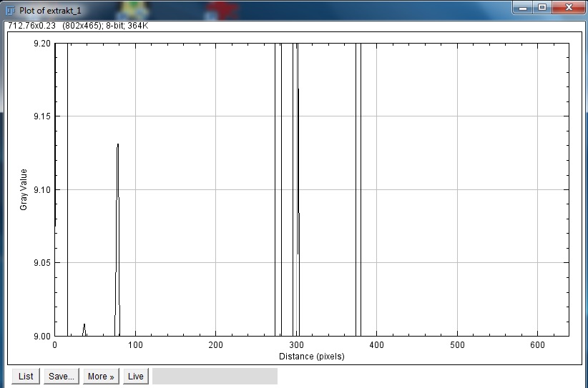The image size is (588, 388).
Task: Click the 'Gray Value' y-axis label
Action: (24, 189)
